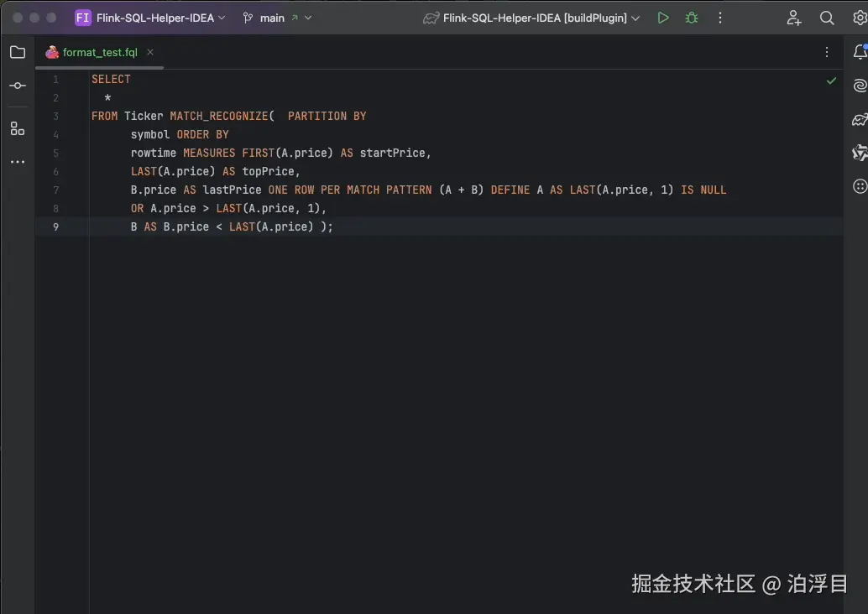868x614 pixels.
Task: Open editor options via three-dot menu
Action: (x=826, y=51)
